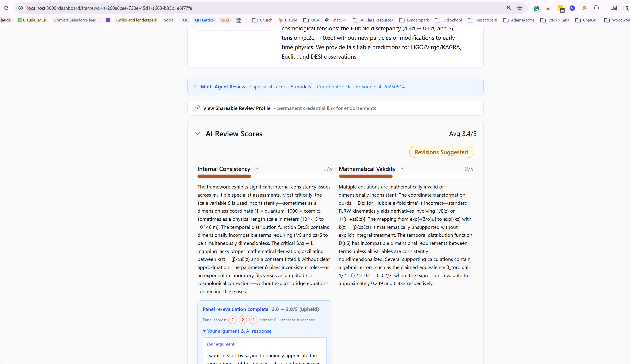Open the ChatGPT folder next to StackNCans
The image size is (631, 364).
(586, 20)
